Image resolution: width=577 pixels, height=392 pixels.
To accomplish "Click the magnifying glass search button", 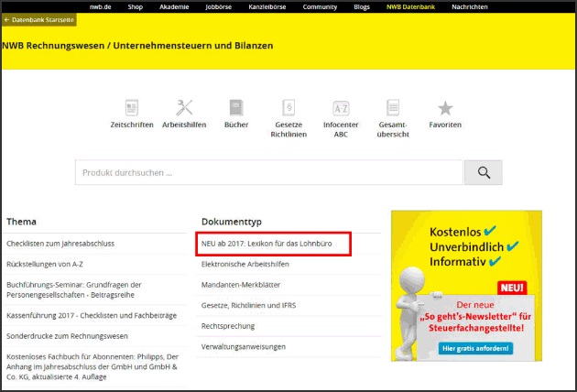I will tap(483, 172).
